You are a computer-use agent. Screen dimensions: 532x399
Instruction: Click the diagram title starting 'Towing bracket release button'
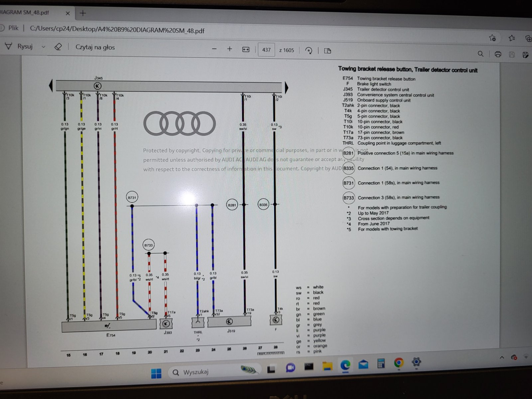pyautogui.click(x=408, y=69)
